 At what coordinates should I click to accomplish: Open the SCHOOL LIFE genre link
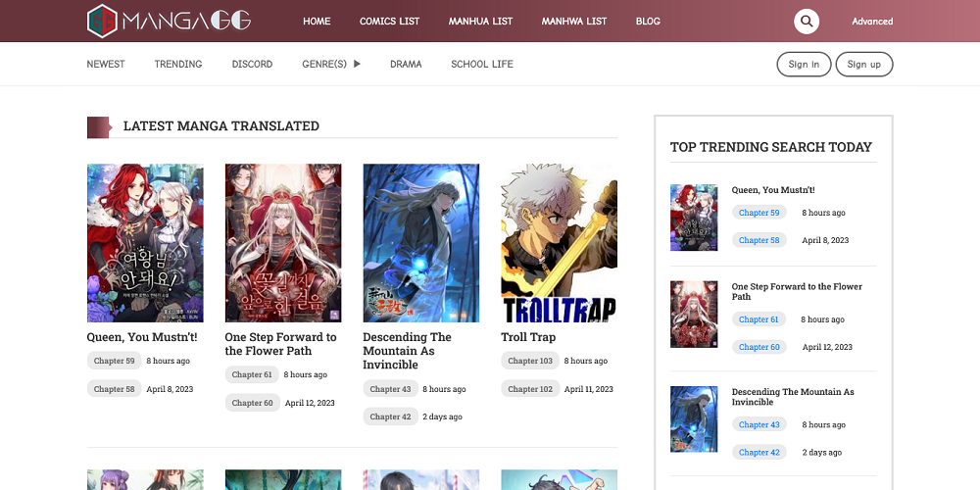pos(482,64)
